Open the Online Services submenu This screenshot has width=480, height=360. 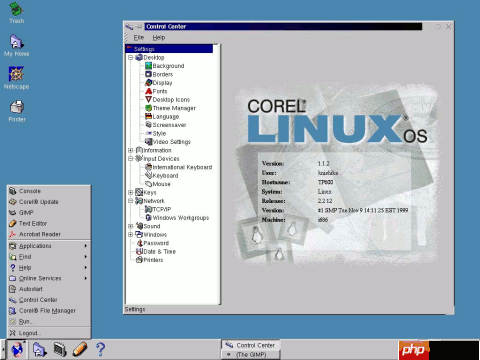[x=49, y=278]
